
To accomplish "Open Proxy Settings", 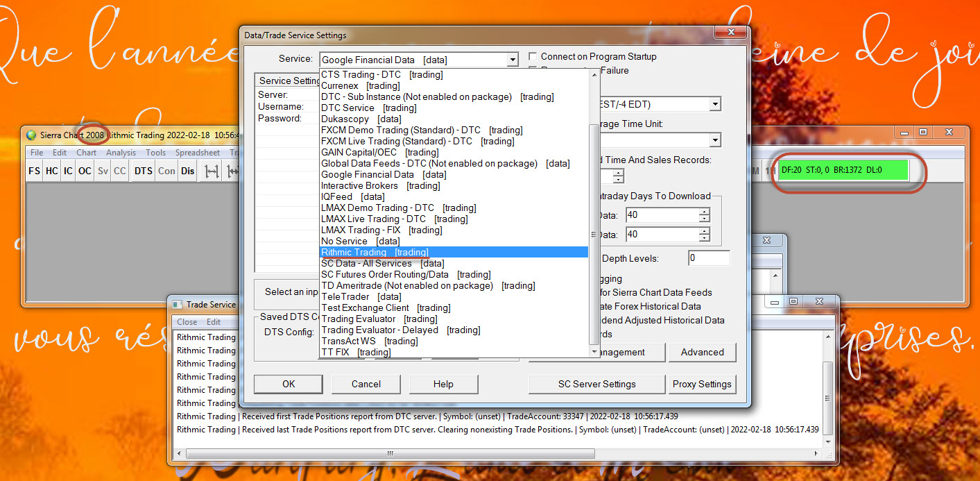I will (x=702, y=384).
